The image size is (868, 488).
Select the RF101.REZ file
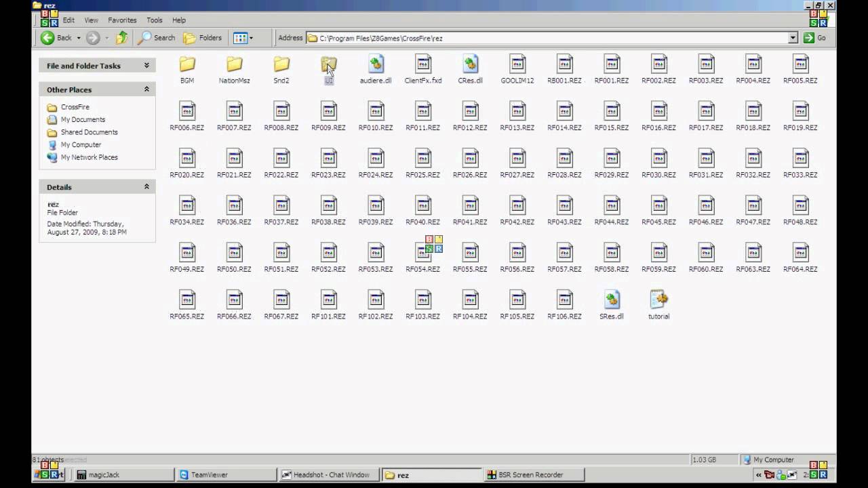tap(329, 306)
